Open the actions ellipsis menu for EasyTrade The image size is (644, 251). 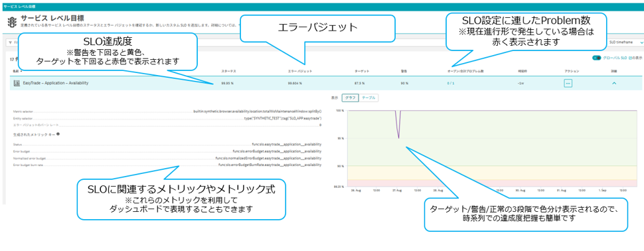[x=568, y=83]
